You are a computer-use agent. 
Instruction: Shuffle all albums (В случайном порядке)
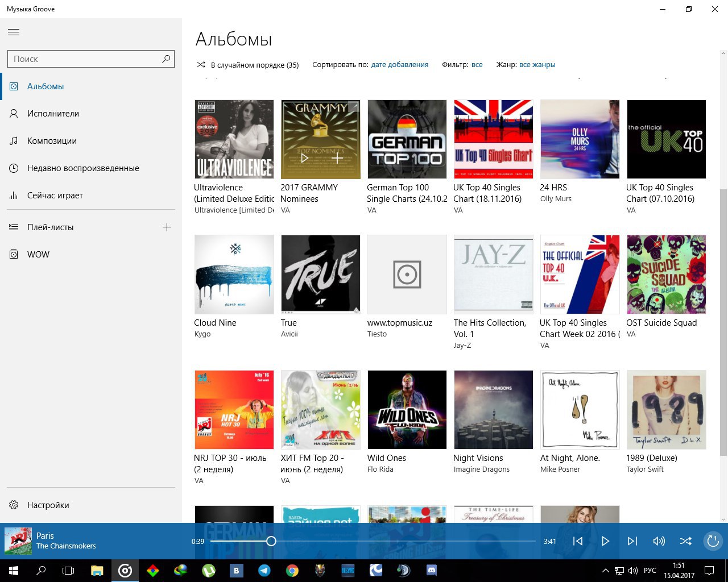247,65
